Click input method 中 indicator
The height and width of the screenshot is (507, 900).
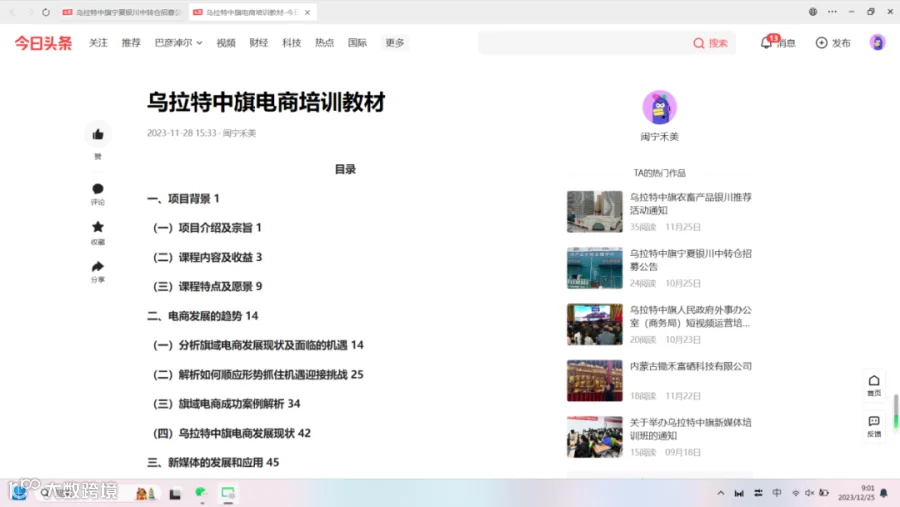pyautogui.click(x=777, y=493)
